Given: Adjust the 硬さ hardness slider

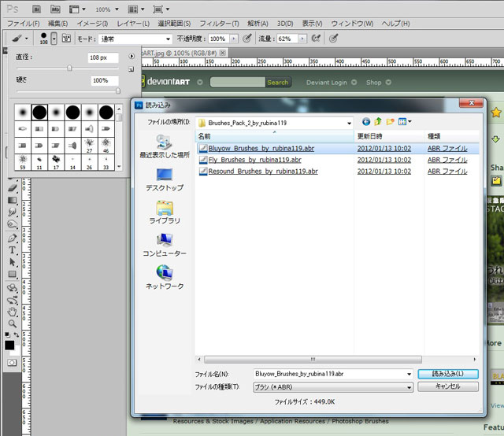Looking at the screenshot, I should [x=118, y=91].
